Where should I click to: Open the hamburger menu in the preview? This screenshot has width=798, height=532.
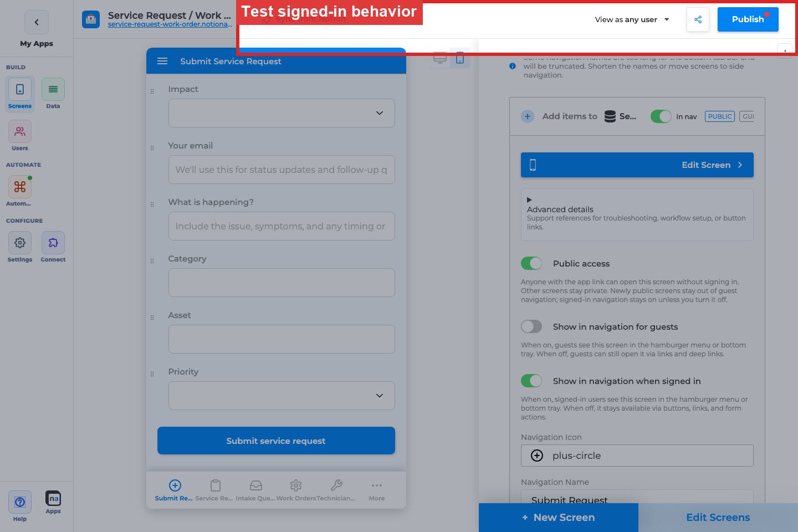click(x=162, y=61)
